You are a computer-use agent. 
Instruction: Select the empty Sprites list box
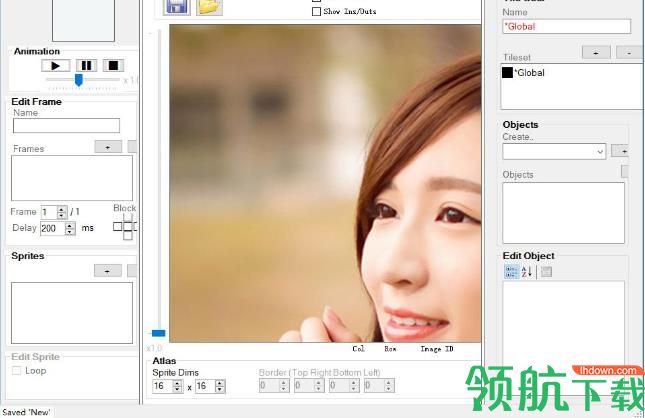click(x=72, y=313)
